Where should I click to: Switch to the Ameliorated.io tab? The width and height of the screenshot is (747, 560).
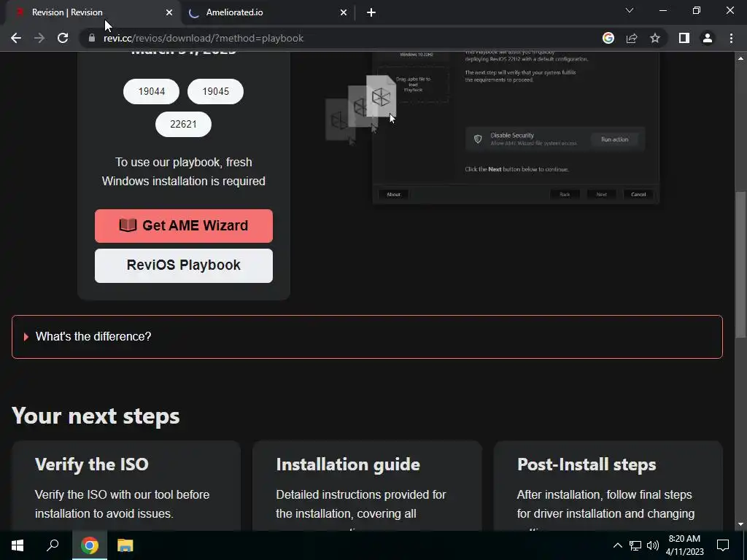pos(267,12)
